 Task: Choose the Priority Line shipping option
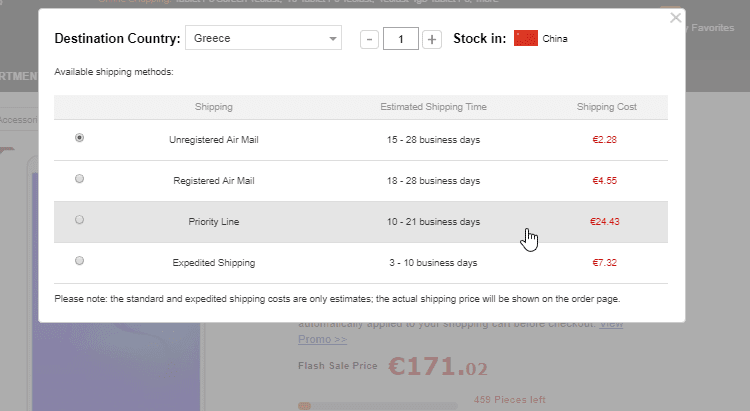point(80,220)
